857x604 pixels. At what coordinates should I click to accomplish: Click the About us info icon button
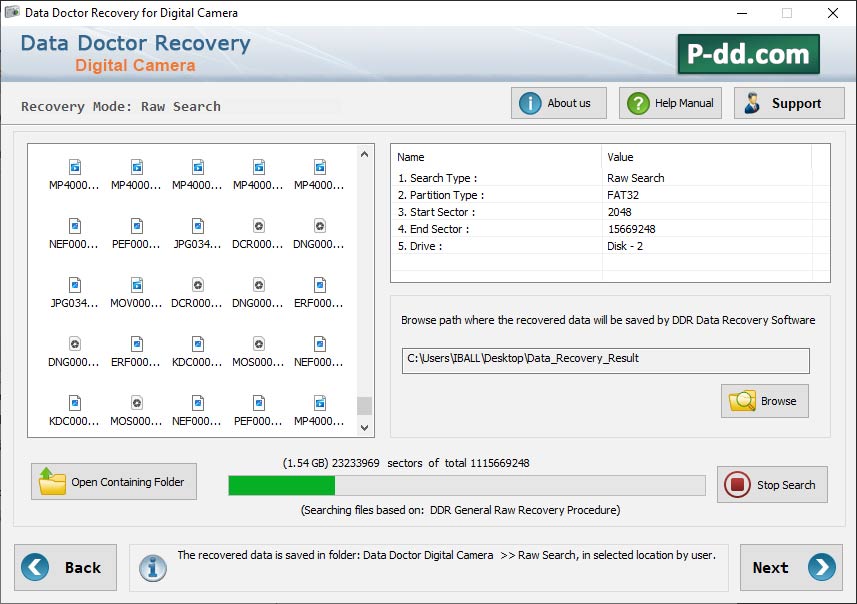(x=558, y=103)
